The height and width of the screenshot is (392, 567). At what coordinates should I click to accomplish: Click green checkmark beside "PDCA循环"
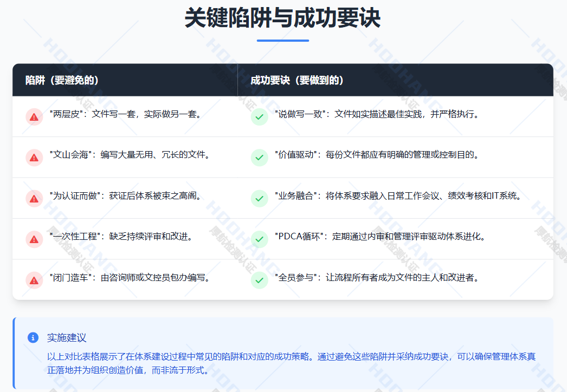coord(260,239)
